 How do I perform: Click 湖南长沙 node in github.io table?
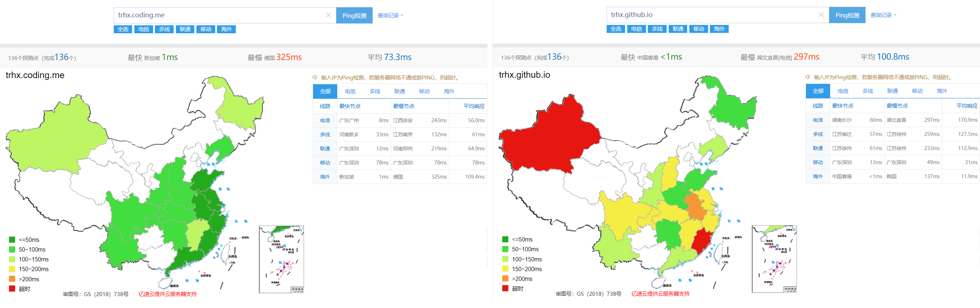(842, 120)
